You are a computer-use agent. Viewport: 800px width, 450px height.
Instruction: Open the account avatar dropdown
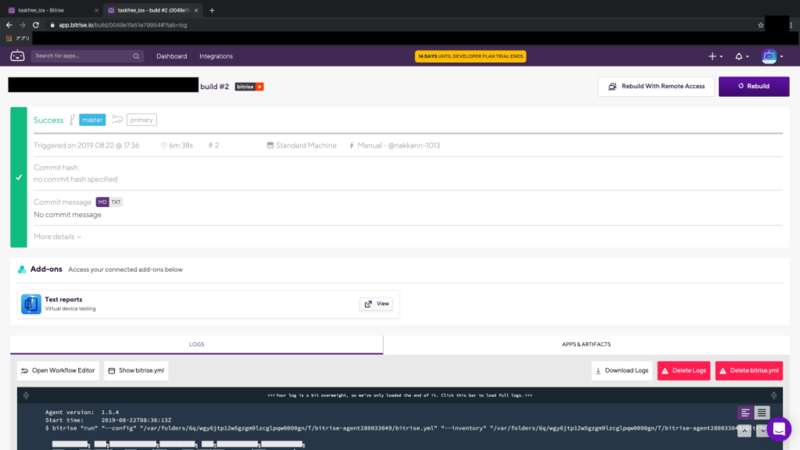click(x=772, y=56)
